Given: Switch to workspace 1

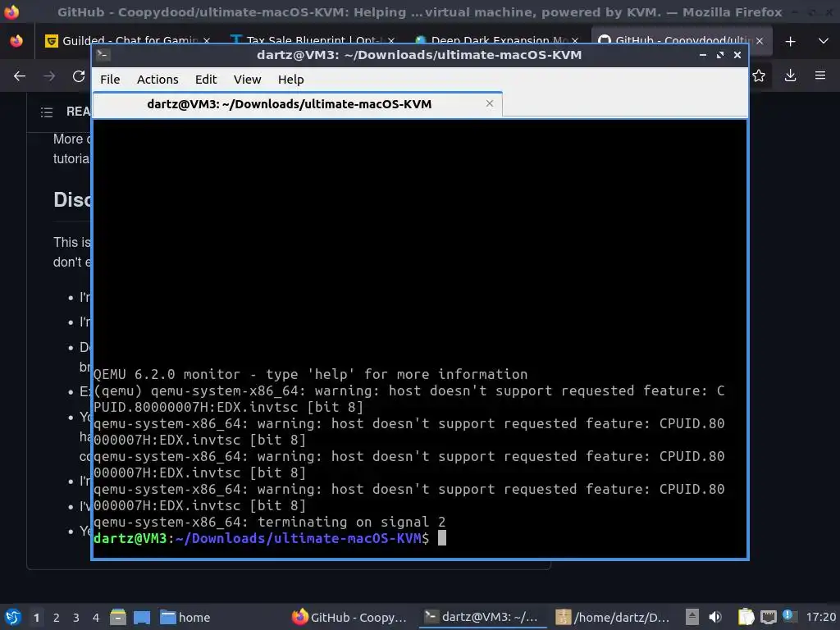Looking at the screenshot, I should point(36,618).
